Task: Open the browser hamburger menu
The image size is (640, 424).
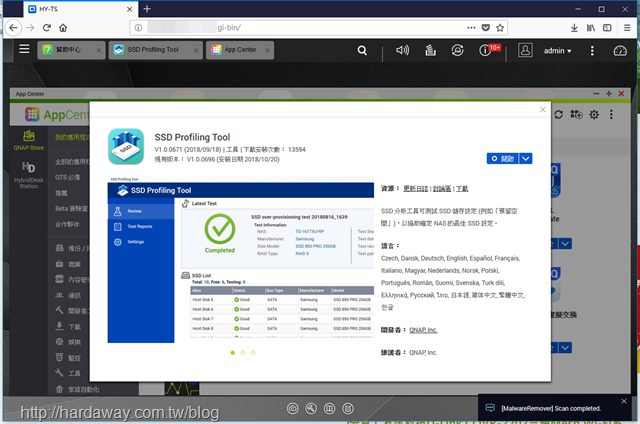Action: (627, 28)
